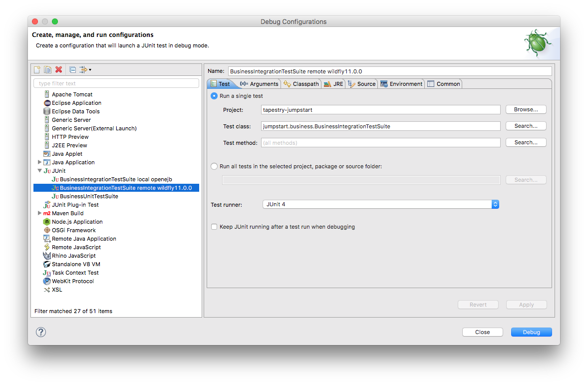The image size is (588, 385).
Task: Expand the Java Application tree node
Action: point(40,162)
